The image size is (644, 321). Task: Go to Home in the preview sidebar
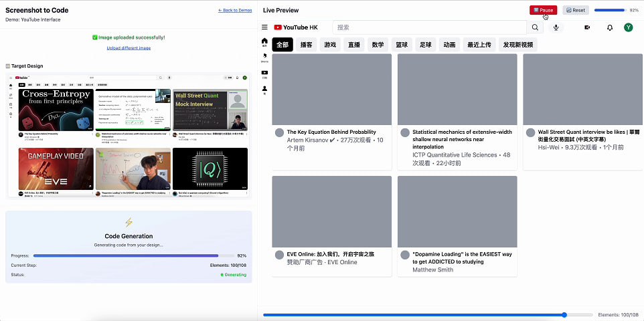tap(264, 42)
